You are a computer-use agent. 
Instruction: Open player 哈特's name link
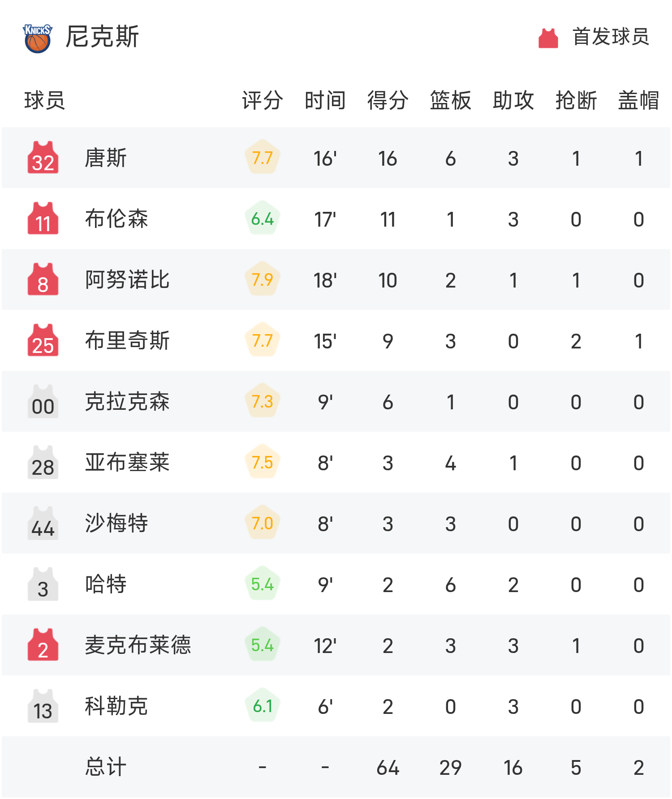[x=106, y=584]
